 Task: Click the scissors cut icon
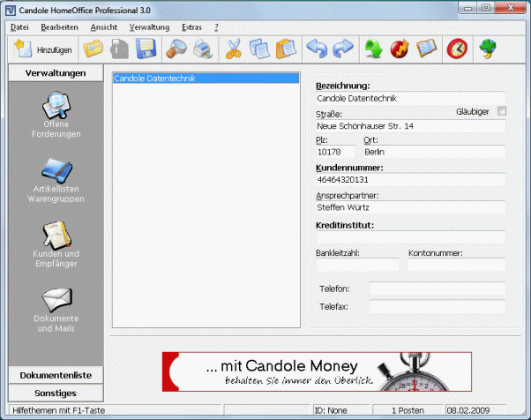[233, 49]
